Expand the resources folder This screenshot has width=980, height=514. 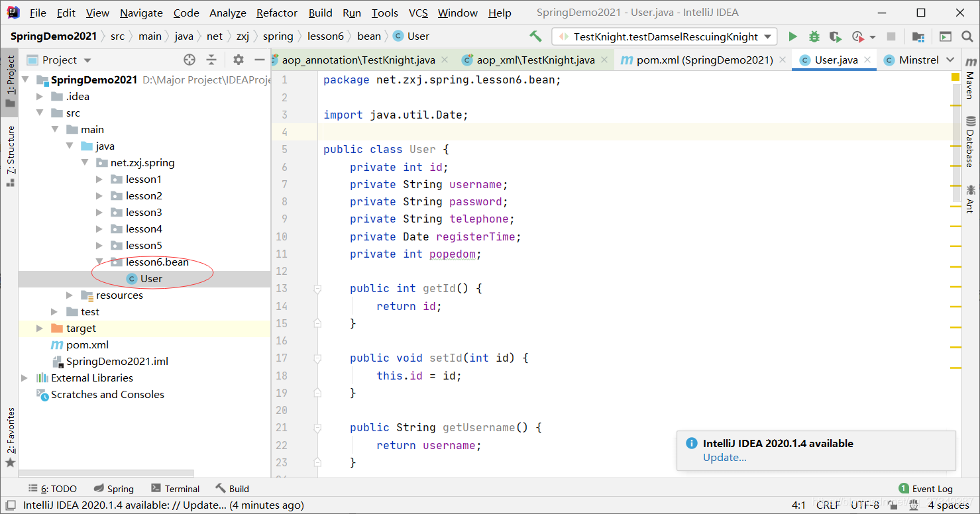tap(70, 295)
